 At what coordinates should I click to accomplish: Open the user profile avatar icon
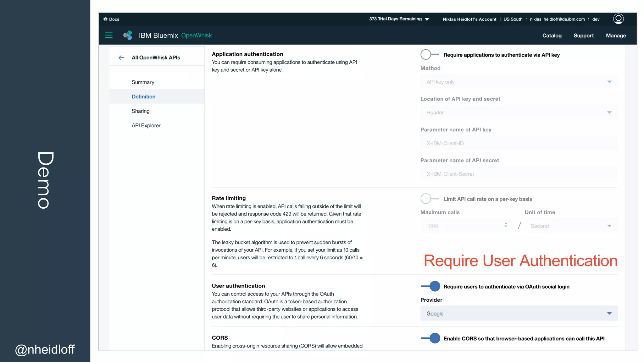tap(618, 19)
